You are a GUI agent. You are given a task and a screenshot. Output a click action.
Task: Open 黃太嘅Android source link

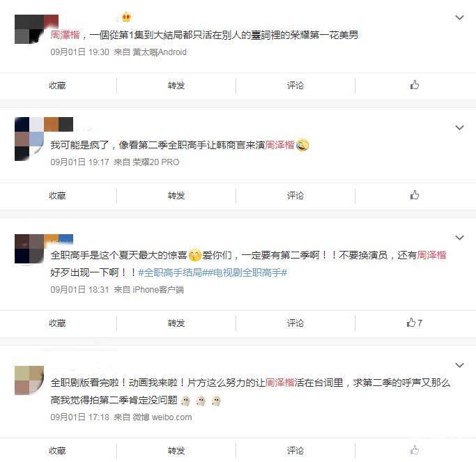(160, 52)
